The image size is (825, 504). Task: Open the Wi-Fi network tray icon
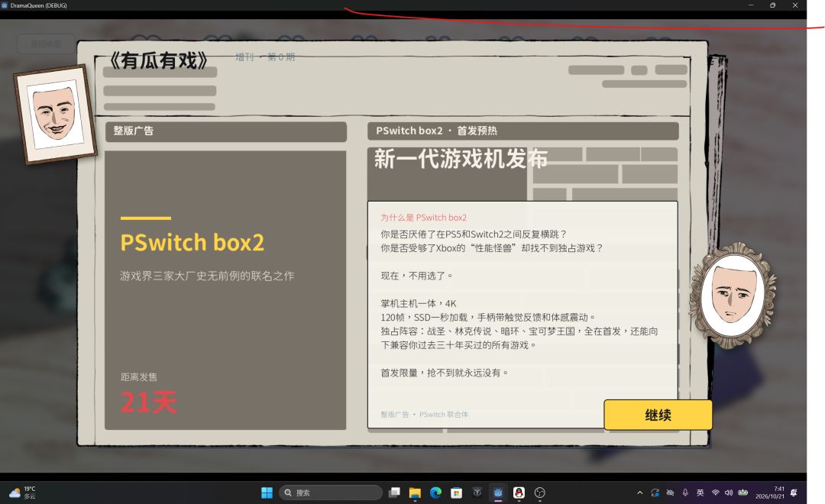click(x=715, y=493)
